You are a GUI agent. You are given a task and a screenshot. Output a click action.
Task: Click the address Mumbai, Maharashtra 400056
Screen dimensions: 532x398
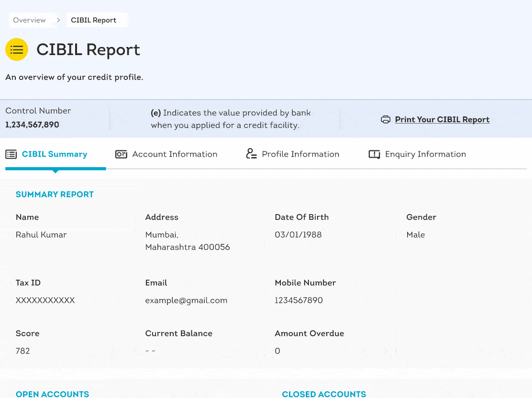coord(188,241)
